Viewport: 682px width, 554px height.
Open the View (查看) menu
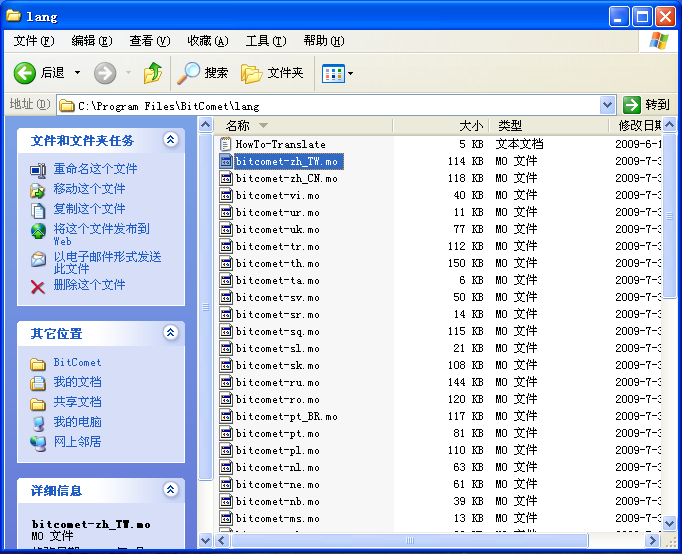(x=150, y=41)
